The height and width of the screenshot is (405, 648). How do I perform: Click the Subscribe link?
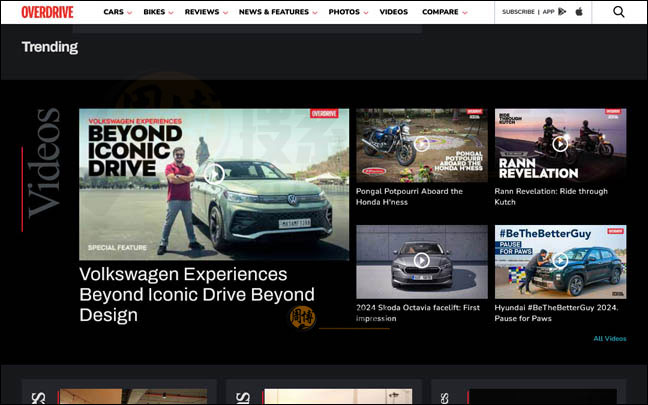[x=518, y=12]
